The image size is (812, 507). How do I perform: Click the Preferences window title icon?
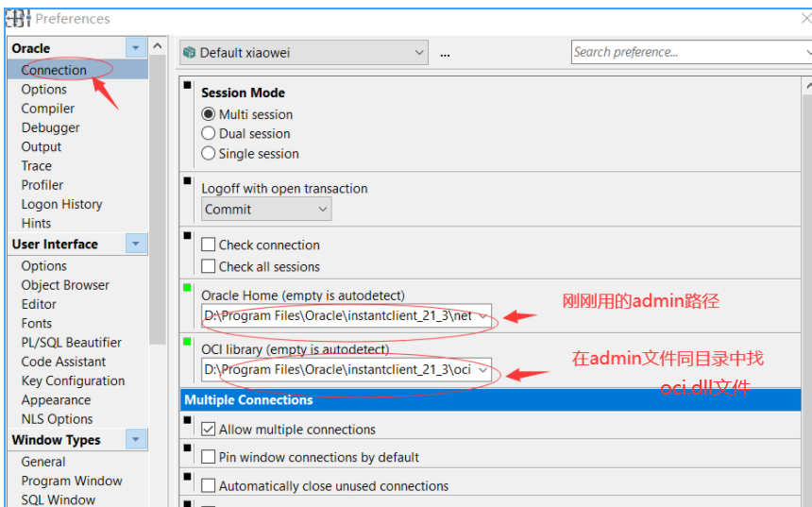point(18,19)
